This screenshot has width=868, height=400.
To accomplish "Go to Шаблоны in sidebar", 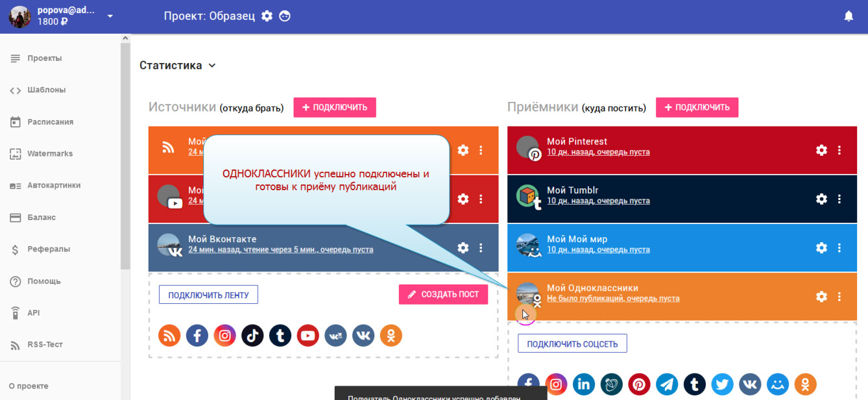I will [x=46, y=90].
